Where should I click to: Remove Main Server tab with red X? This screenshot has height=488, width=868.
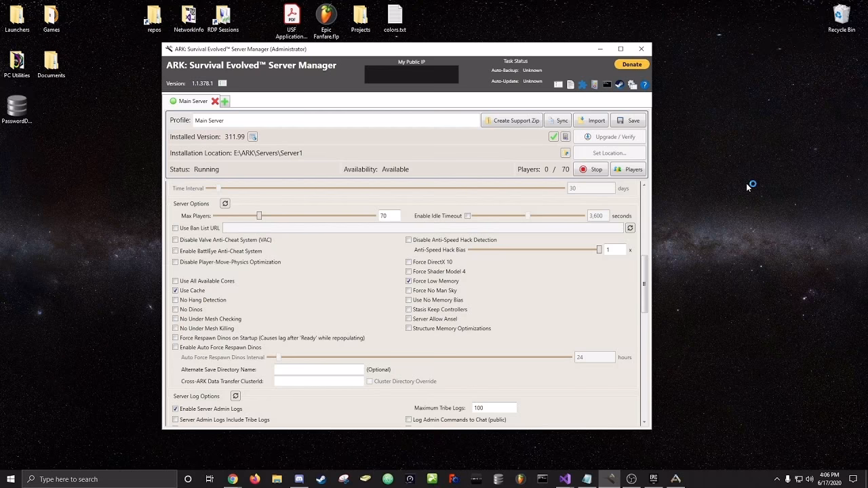[x=215, y=101]
